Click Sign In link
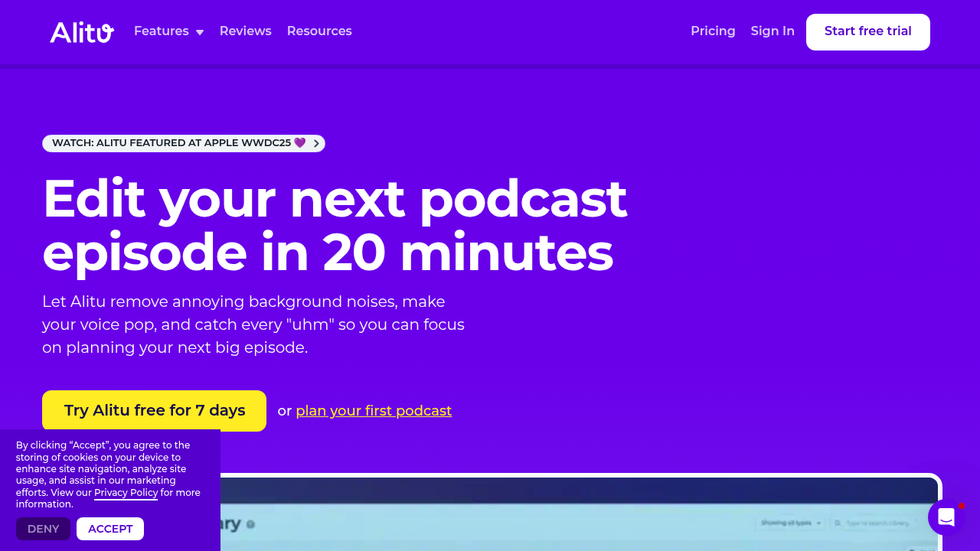980x551 pixels. point(773,31)
